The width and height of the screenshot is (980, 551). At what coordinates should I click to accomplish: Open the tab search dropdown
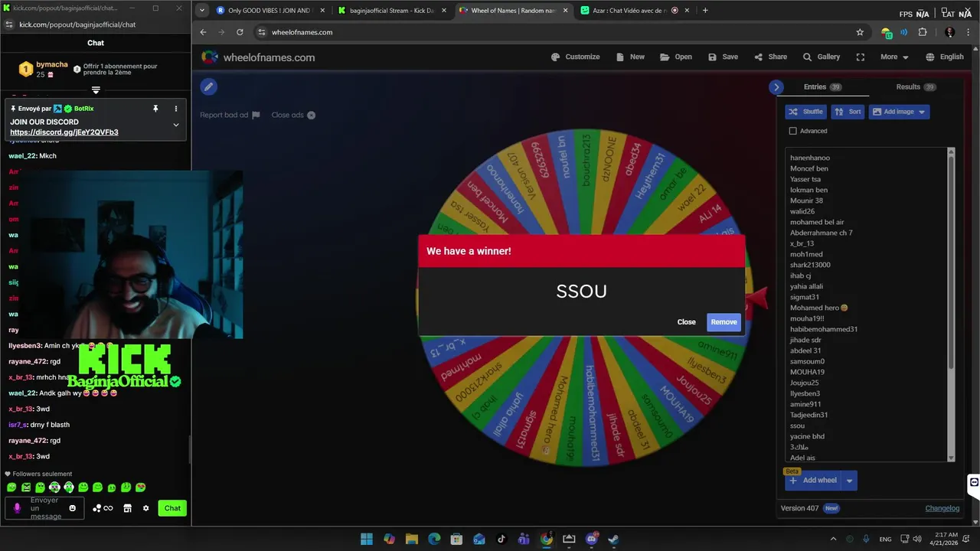201,11
